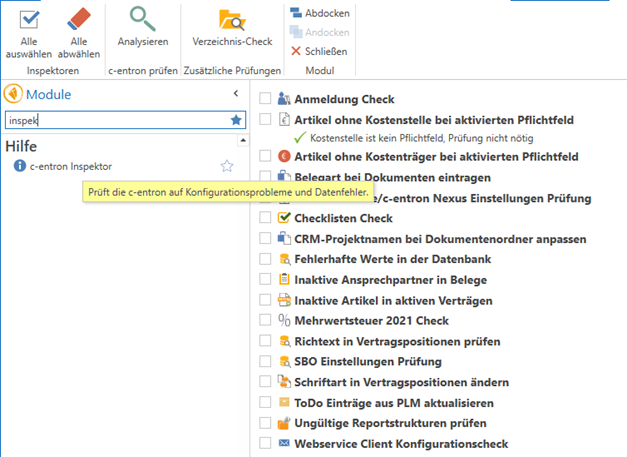The image size is (627, 457).
Task: Check the Webservice Client Konfigurationscheck box
Action: click(x=265, y=443)
